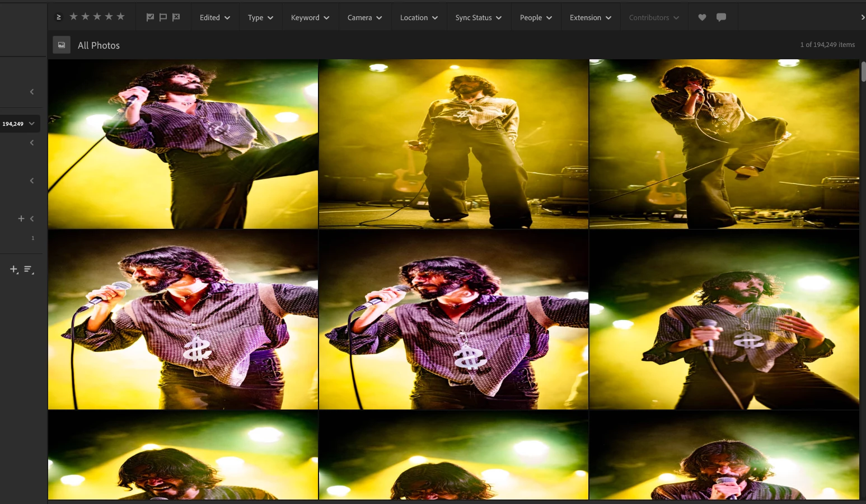Click the All Photos grid icon
Screen dimensions: 866x504
point(62,45)
